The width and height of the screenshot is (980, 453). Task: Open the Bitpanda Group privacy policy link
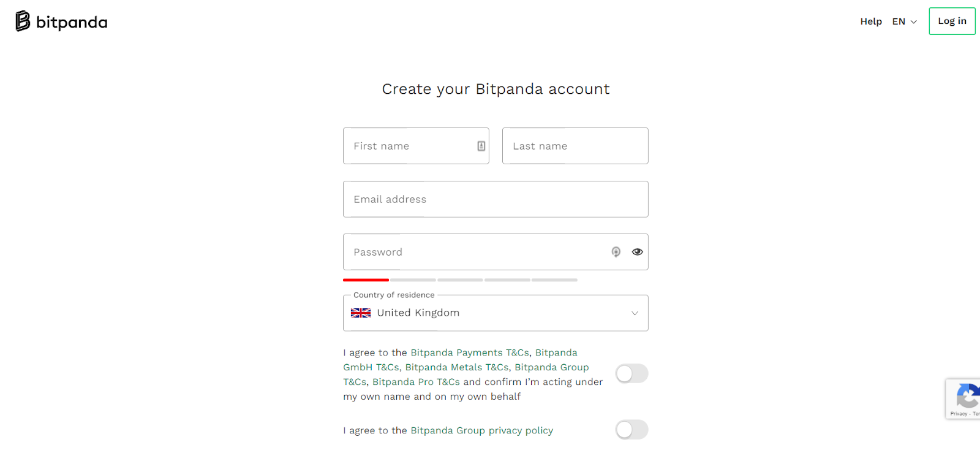click(481, 430)
